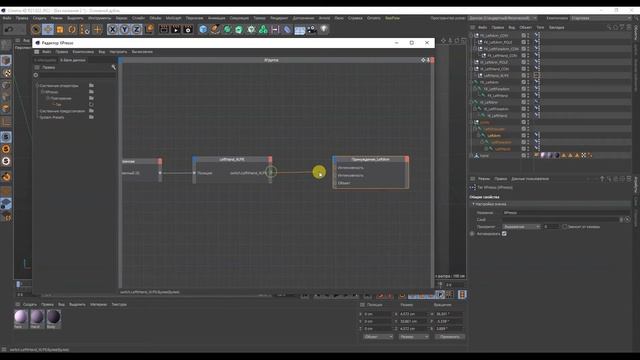Image resolution: width=640 pixels, height=360 pixels.
Task: Toggle Z axis lock button
Action: click(x=137, y=29)
